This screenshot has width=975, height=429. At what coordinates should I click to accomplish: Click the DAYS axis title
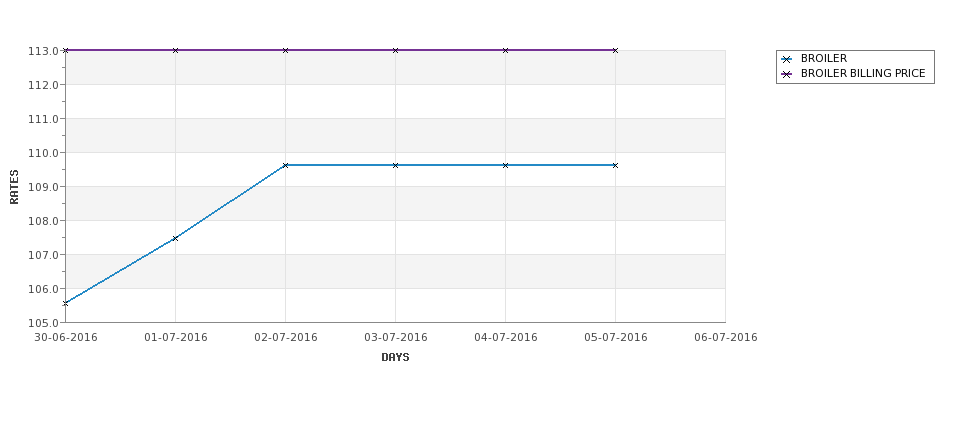[395, 358]
